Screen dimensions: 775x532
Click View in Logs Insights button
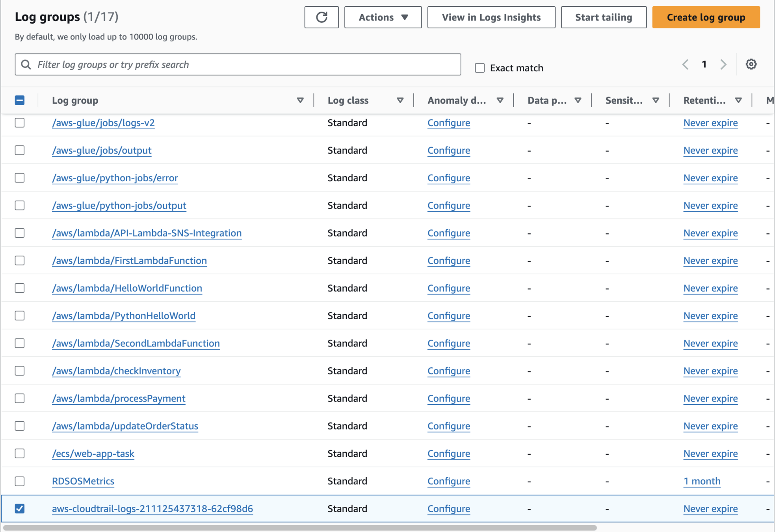[x=491, y=17]
